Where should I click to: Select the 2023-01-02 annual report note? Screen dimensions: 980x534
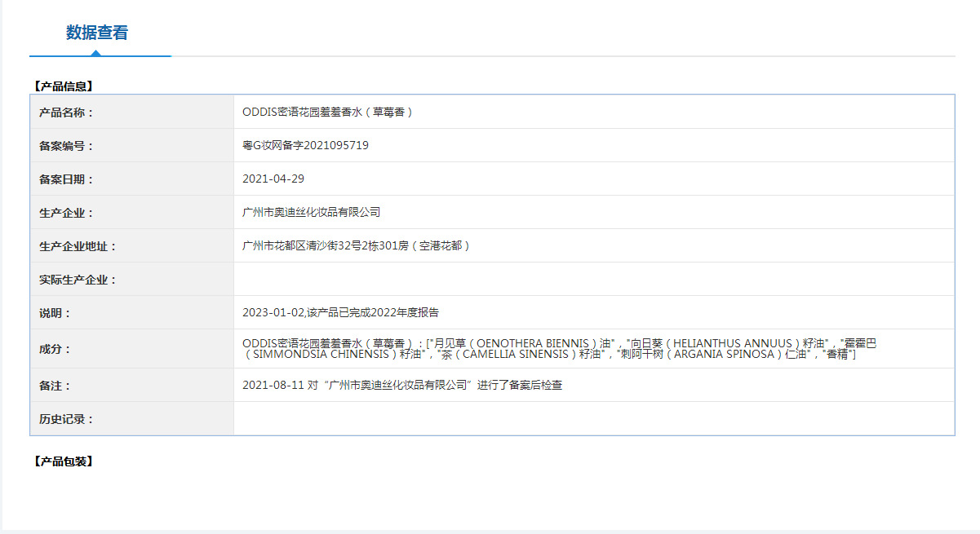[x=340, y=313]
